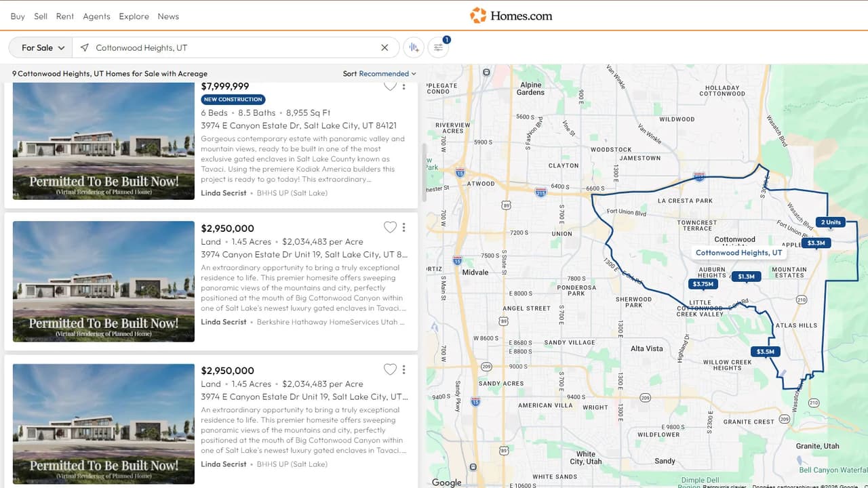868x488 pixels.
Task: Open the Explore menu
Action: (134, 16)
